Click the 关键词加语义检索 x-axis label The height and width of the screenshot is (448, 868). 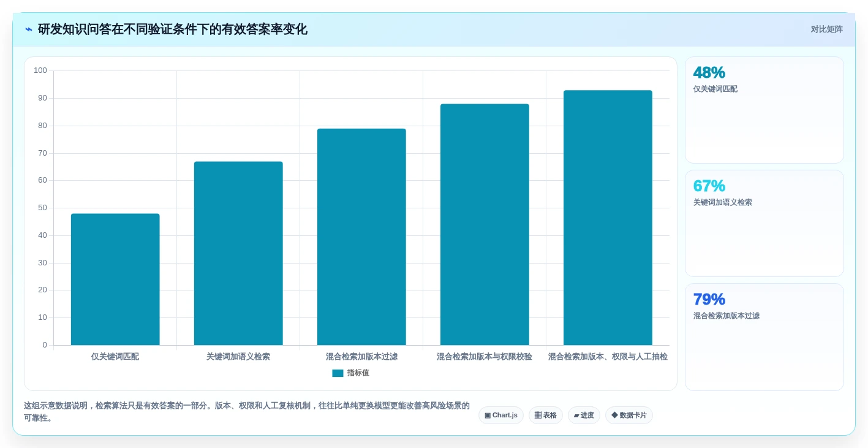tap(238, 357)
